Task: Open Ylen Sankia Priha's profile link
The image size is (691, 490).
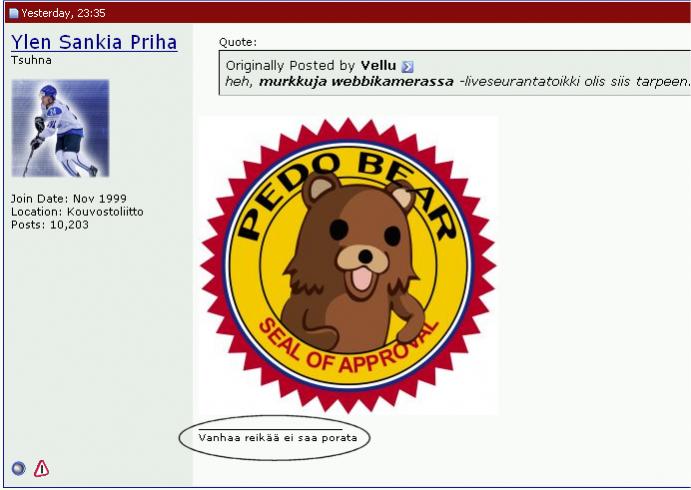Action: pos(94,42)
